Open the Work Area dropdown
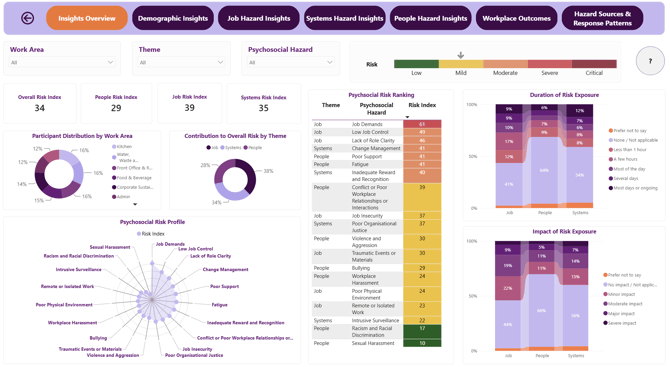This screenshot has height=367, width=670. 62,62
